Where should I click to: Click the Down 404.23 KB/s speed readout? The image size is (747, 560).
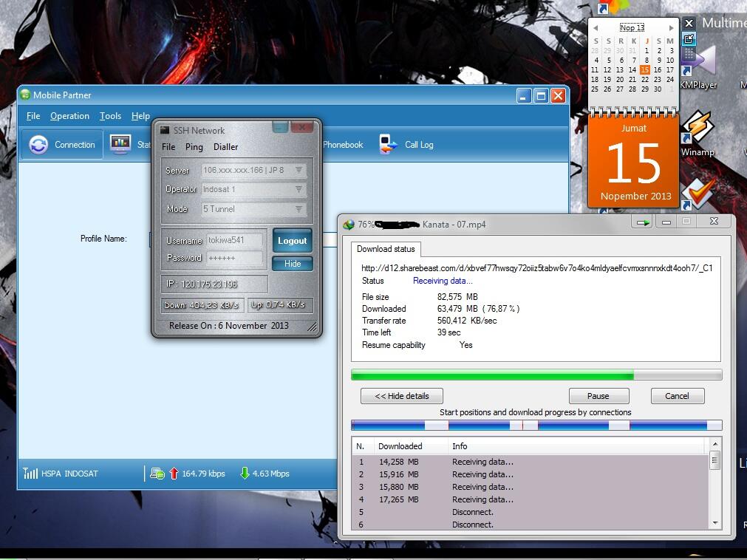[202, 305]
